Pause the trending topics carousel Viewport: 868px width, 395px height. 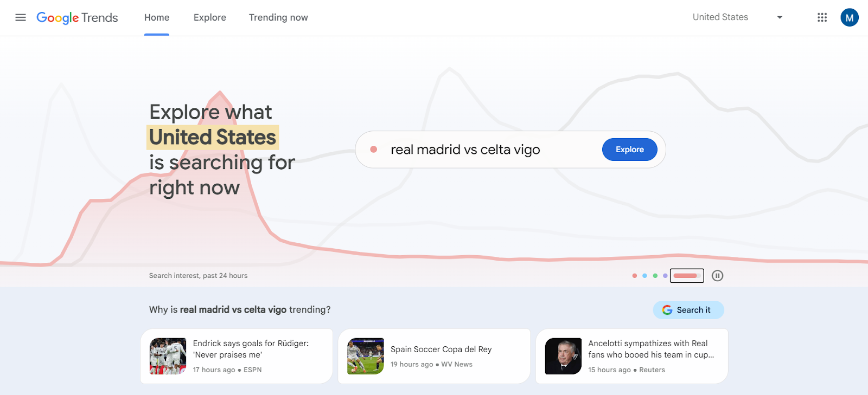point(717,275)
